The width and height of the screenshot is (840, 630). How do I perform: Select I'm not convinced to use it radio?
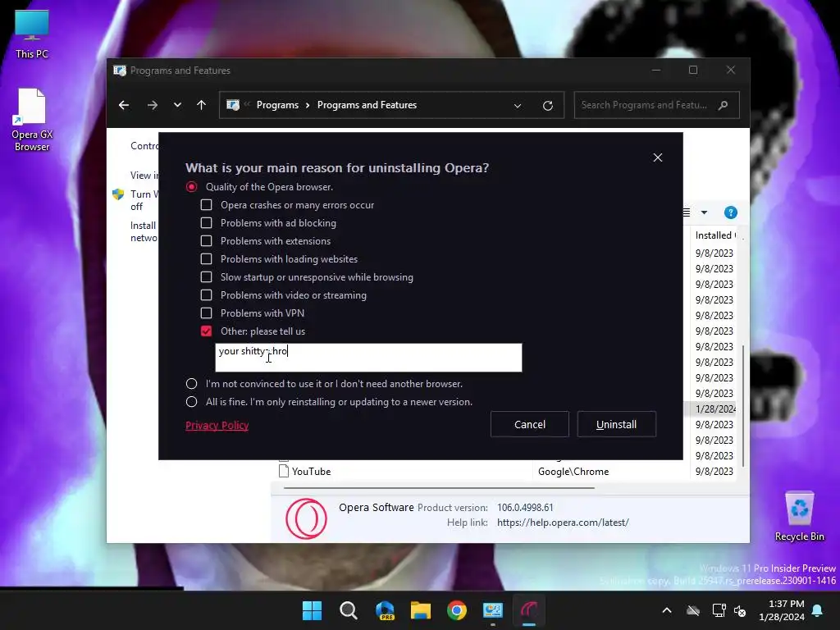191,384
